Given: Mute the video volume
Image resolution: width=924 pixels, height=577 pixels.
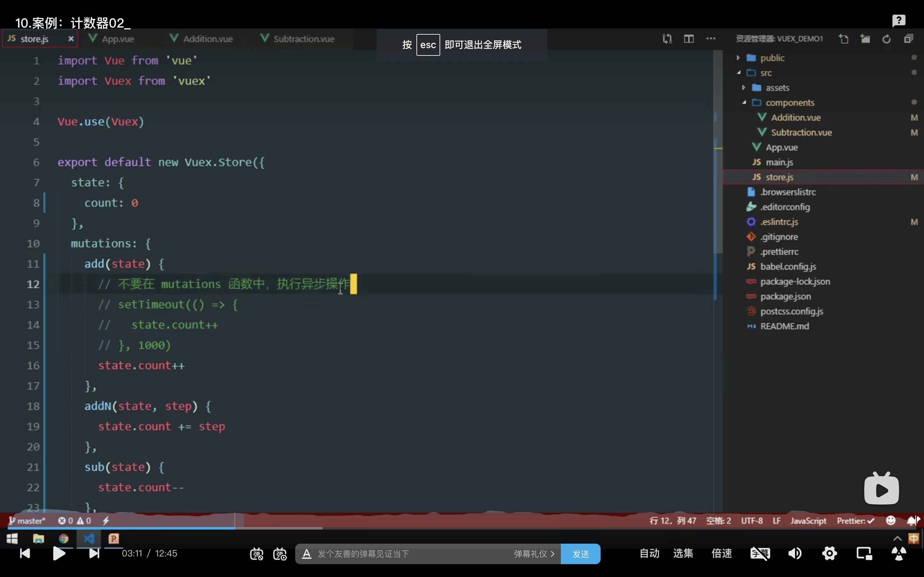Looking at the screenshot, I should 795,553.
